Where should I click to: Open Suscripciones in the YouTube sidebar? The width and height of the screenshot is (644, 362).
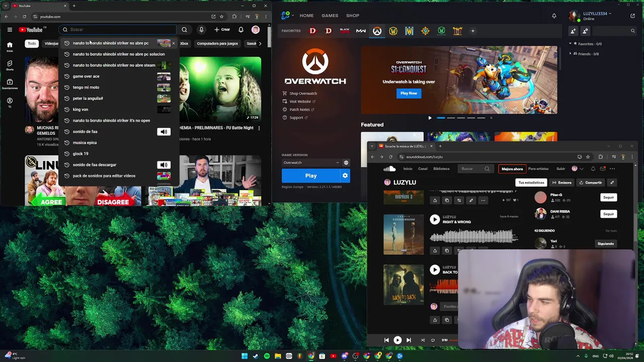click(x=10, y=84)
